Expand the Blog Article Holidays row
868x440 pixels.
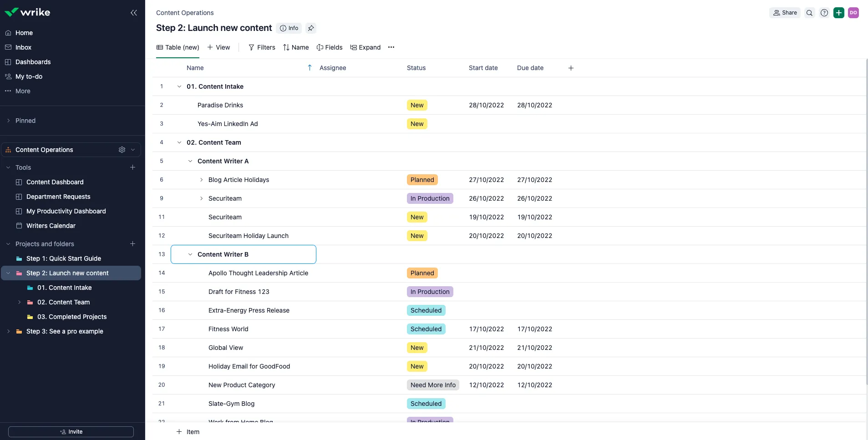coord(201,180)
